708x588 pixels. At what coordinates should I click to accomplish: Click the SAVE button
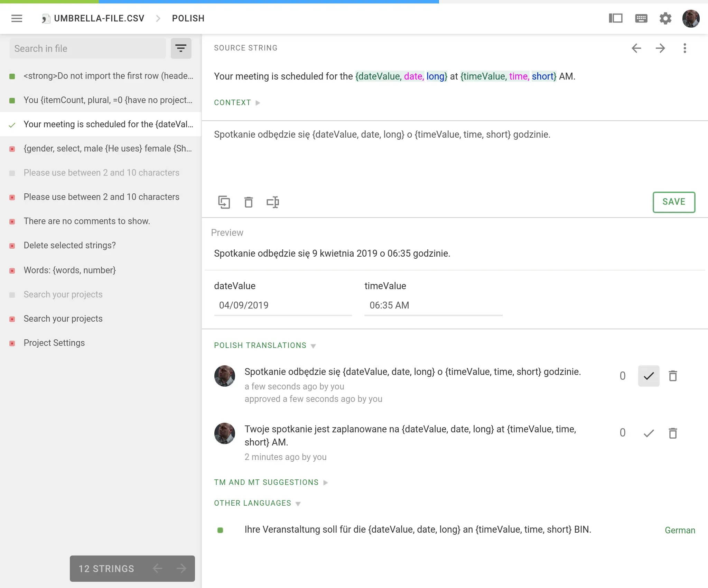[673, 202]
